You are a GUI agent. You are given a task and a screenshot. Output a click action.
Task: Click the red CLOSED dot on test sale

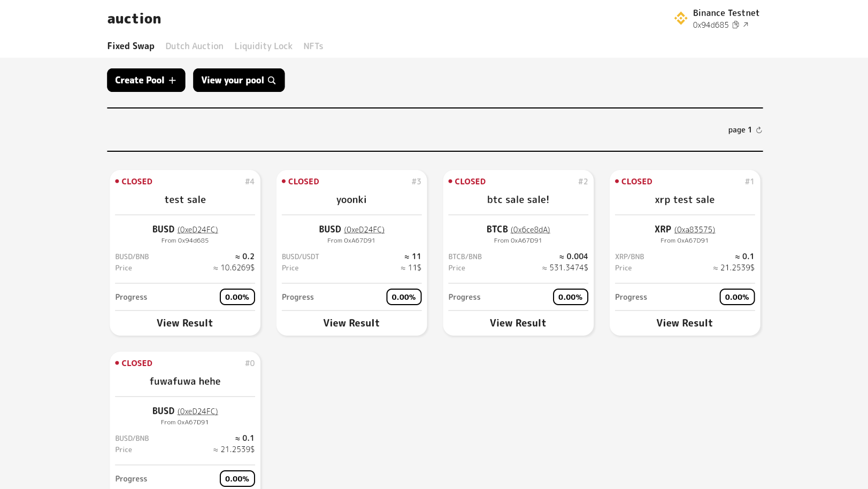click(117, 181)
